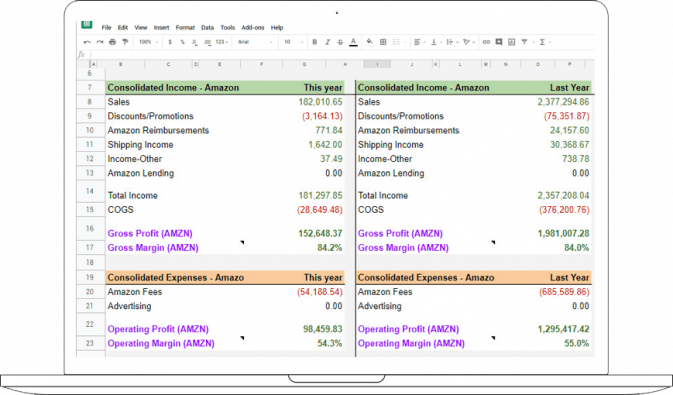Open the Format menu

185,27
